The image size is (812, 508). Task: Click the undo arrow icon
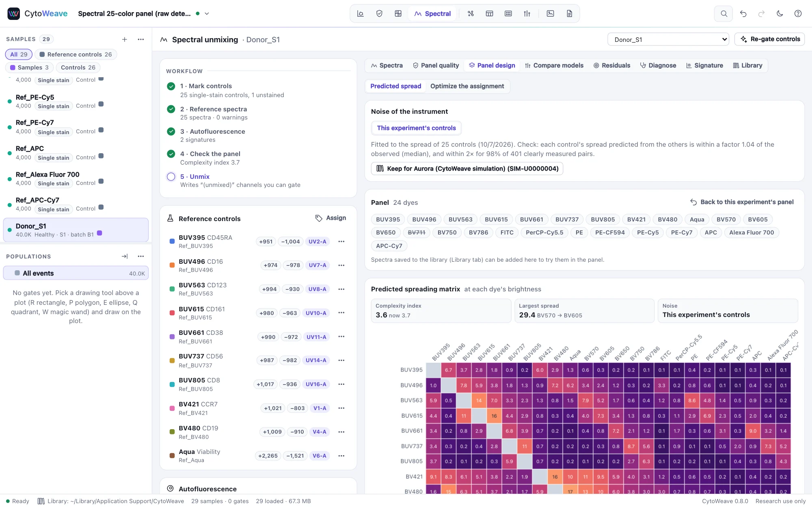point(743,13)
